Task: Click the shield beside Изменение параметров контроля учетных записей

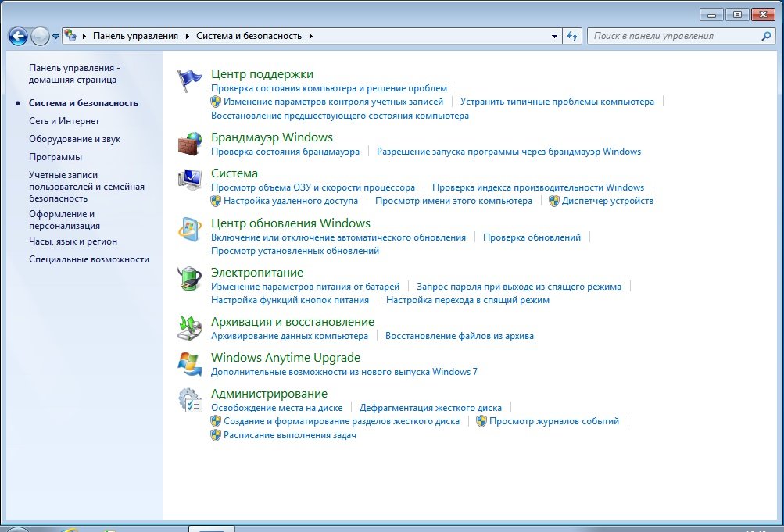Action: point(216,101)
